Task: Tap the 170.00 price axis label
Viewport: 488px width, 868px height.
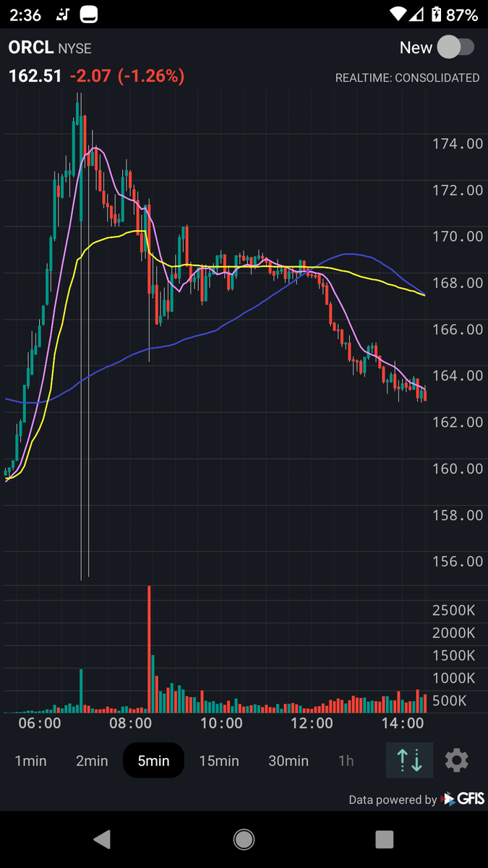Action: 458,237
